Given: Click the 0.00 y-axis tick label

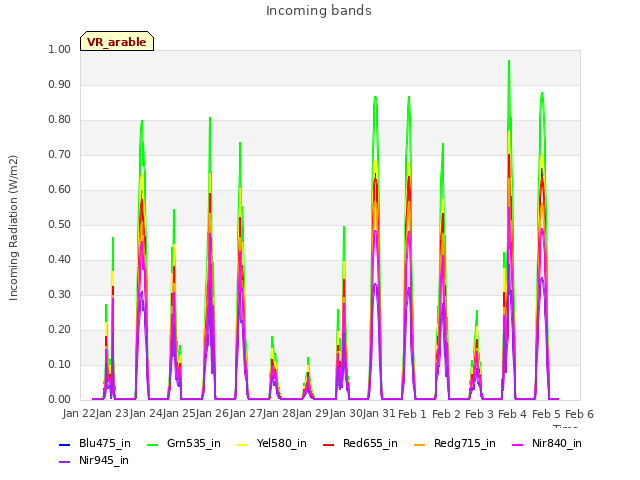Looking at the screenshot, I should pos(60,400).
